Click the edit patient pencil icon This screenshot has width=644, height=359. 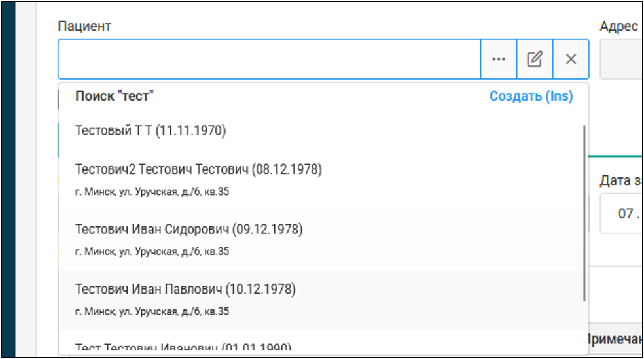click(x=535, y=60)
